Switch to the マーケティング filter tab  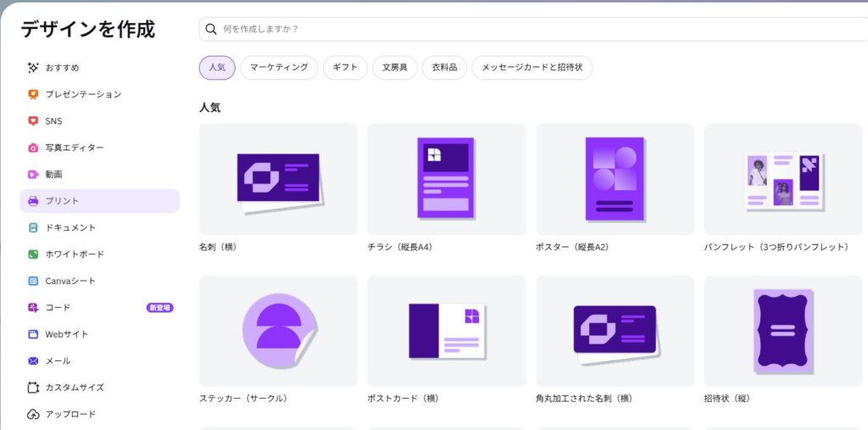(279, 68)
